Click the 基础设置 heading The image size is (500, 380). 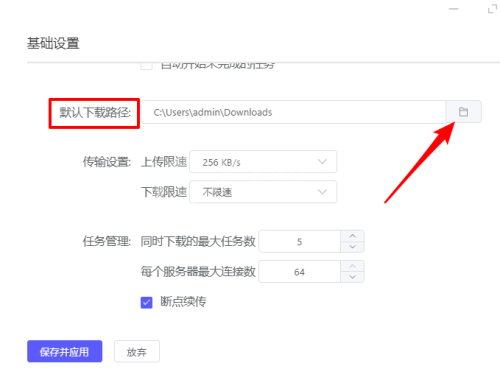click(53, 43)
